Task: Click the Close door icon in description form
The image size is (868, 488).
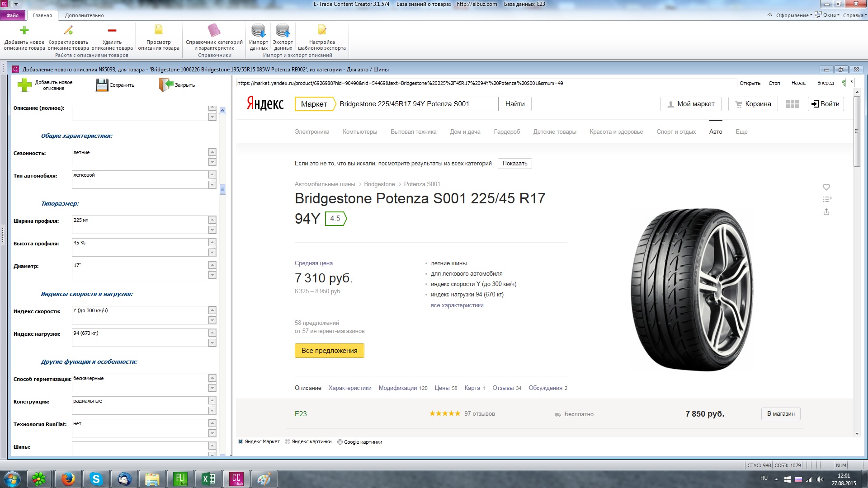Action: [x=166, y=85]
